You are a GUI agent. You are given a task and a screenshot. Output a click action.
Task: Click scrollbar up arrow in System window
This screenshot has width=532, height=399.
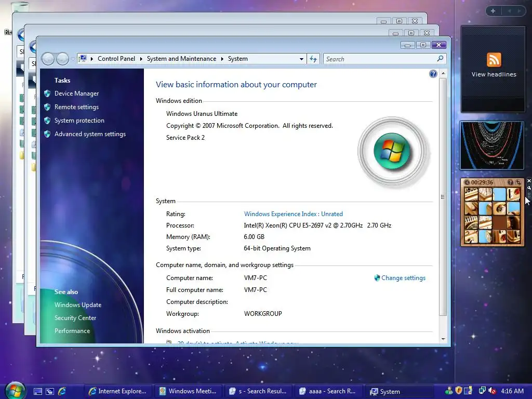tap(443, 73)
